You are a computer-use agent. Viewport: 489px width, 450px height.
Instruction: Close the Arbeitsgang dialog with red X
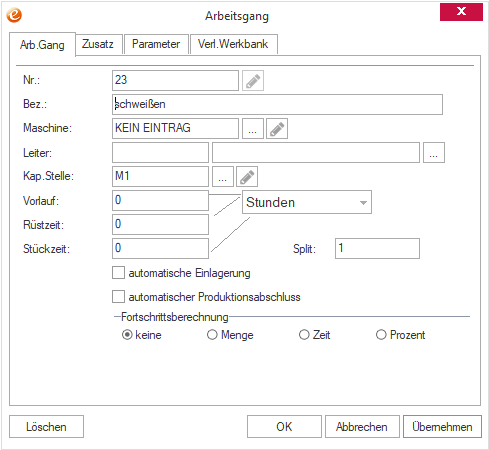[x=461, y=12]
